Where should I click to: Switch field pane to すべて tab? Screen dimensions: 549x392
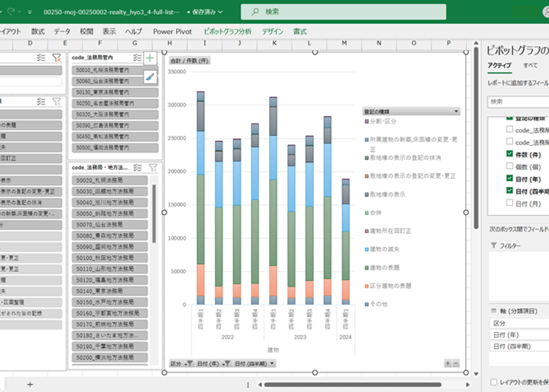pyautogui.click(x=530, y=65)
